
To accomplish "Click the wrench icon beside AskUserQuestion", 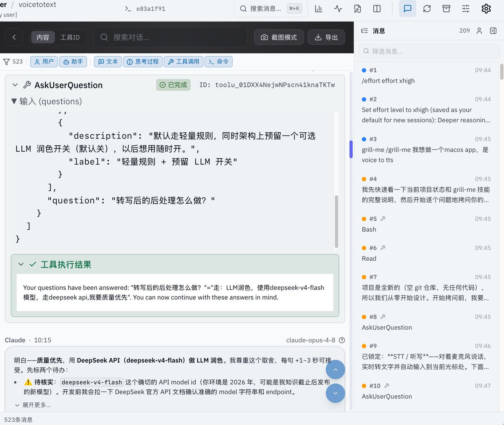I will click(27, 85).
